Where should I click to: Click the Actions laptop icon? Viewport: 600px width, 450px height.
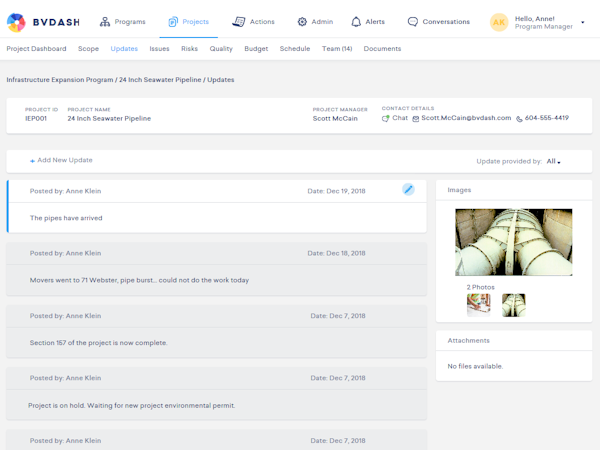[238, 22]
